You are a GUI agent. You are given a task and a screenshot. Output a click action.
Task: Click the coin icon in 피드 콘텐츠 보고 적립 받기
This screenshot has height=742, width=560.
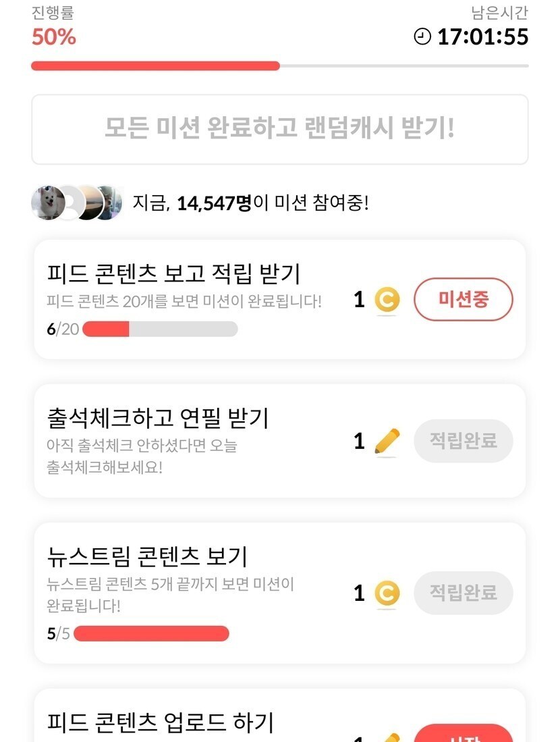387,300
